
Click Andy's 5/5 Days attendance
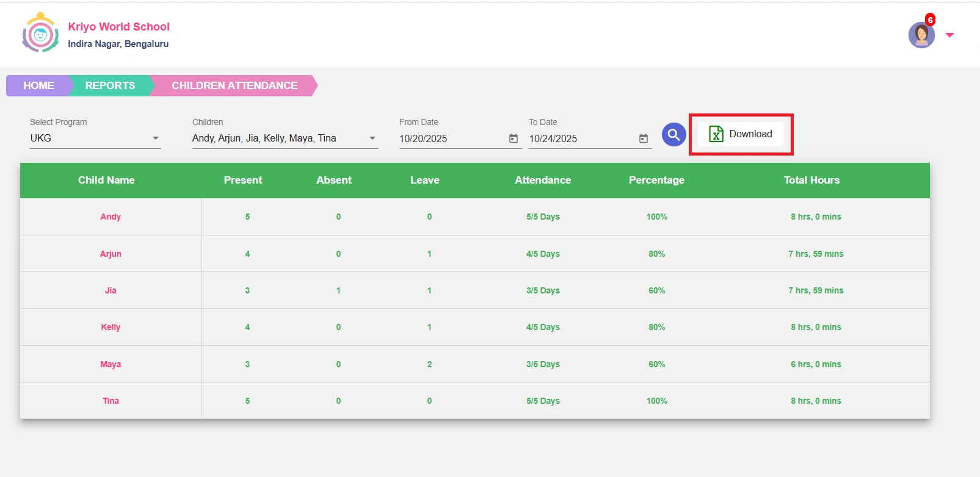point(543,217)
